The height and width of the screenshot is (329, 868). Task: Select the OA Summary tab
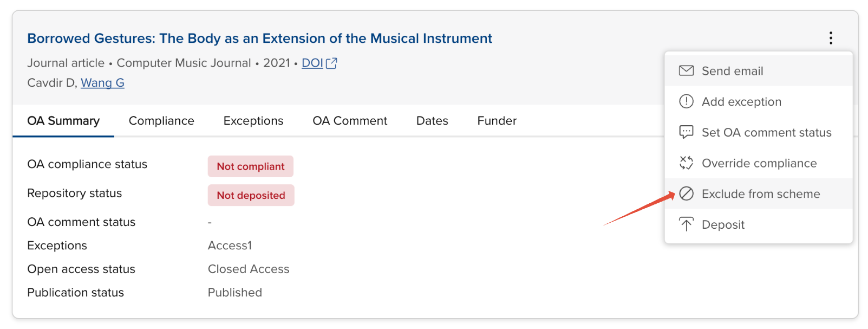(x=63, y=121)
